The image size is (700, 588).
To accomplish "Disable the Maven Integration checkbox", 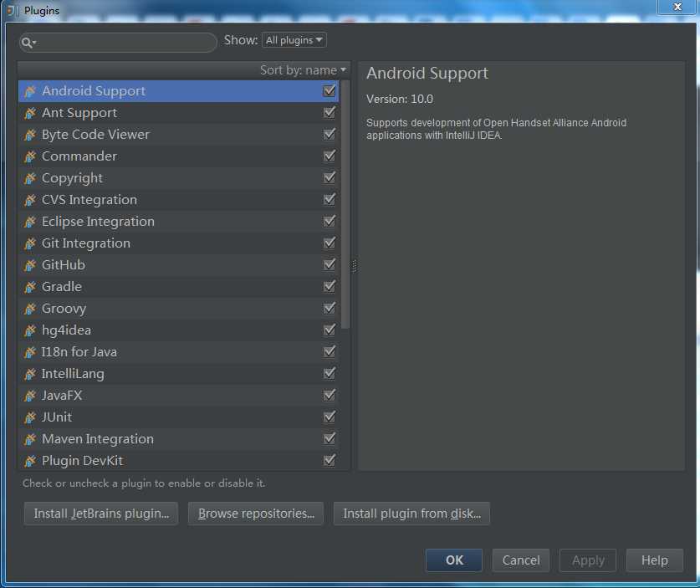I will pyautogui.click(x=330, y=438).
